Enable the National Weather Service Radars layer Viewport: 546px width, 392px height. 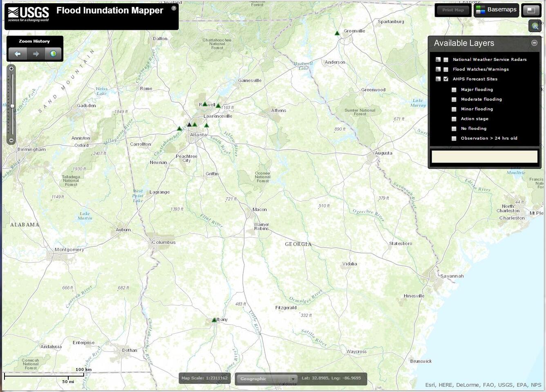[x=445, y=59]
